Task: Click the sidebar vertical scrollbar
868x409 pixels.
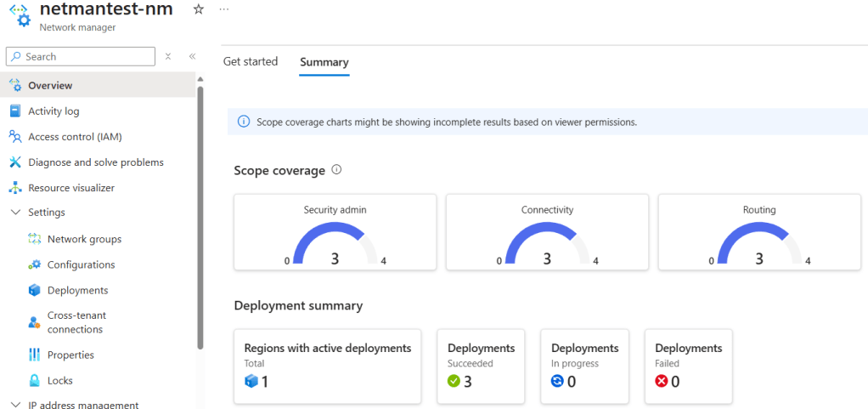Action: 200,217
